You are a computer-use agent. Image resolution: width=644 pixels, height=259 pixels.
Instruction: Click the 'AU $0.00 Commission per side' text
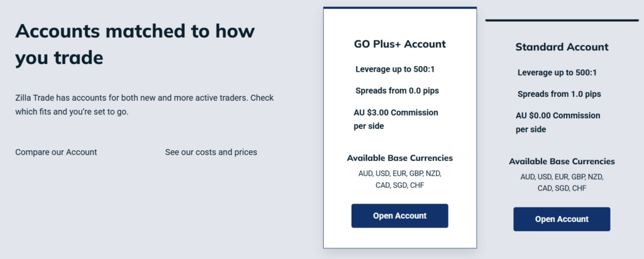[558, 122]
